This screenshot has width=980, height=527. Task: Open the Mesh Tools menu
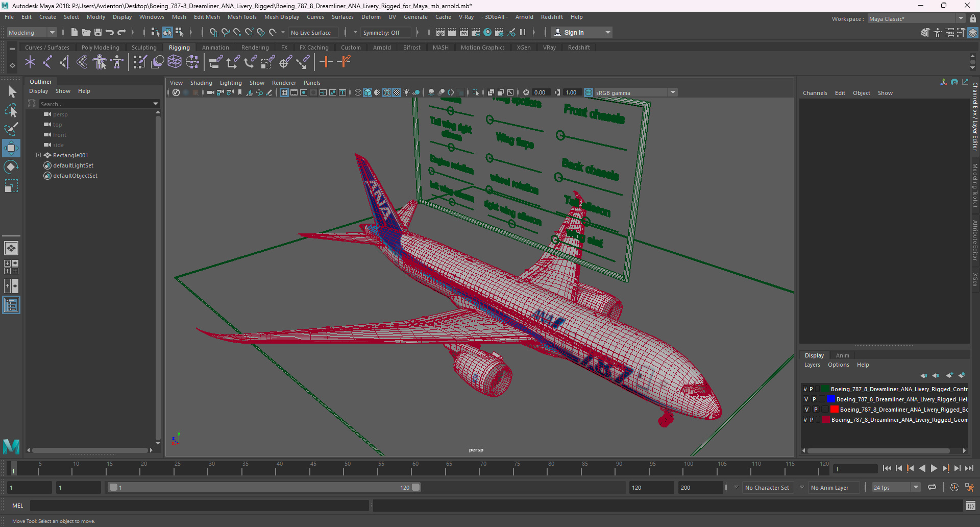click(242, 17)
